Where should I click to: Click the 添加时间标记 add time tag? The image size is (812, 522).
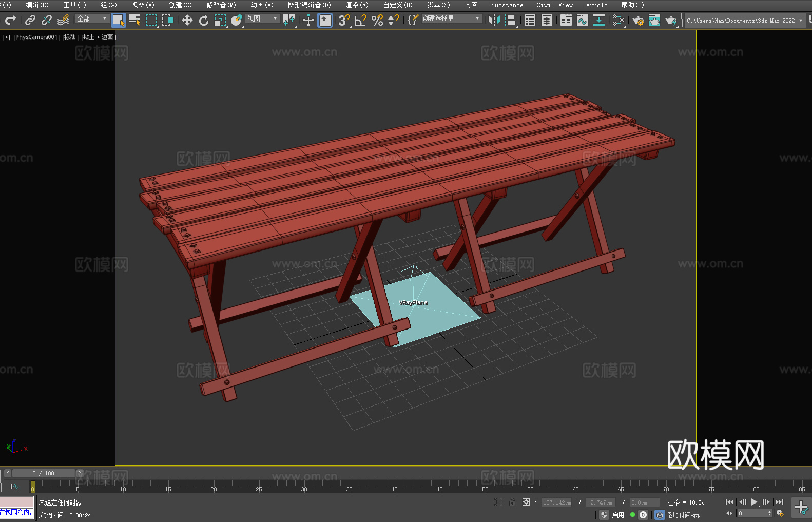coord(685,515)
